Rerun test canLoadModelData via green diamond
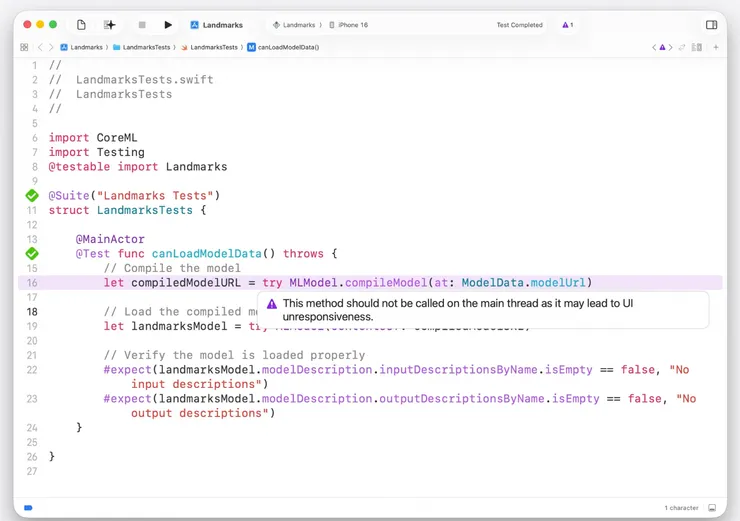 32,254
